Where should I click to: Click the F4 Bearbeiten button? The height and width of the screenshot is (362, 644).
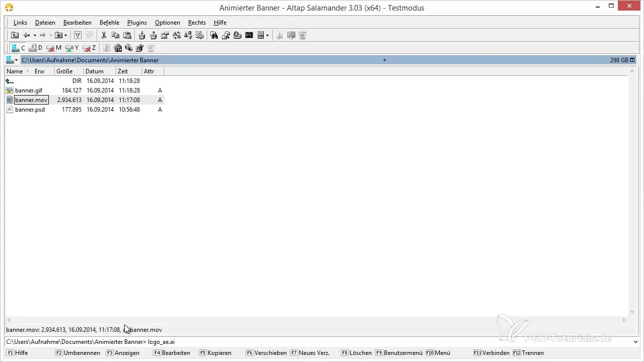172,353
